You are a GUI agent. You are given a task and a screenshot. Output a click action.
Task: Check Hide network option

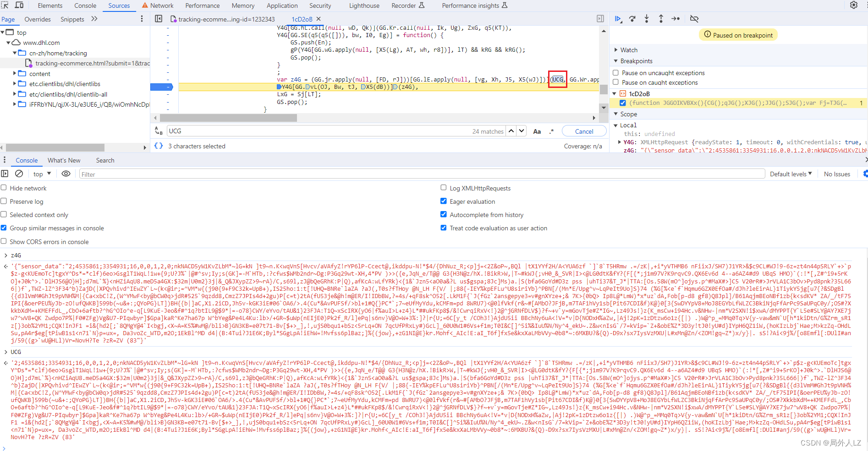click(x=4, y=188)
